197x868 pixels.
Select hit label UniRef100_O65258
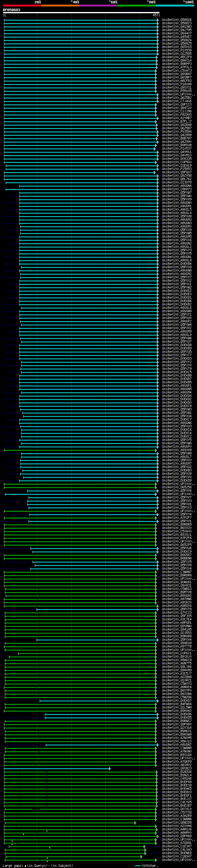pyautogui.click(x=177, y=487)
